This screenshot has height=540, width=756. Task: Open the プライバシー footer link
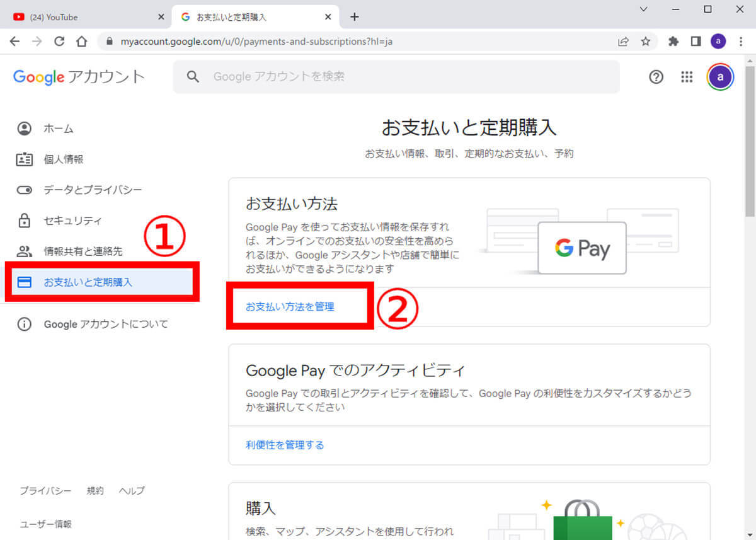[45, 491]
